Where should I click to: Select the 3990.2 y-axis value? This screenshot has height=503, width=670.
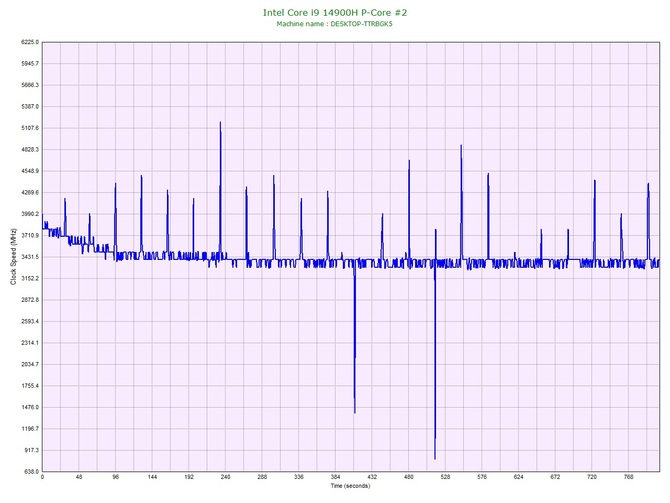[30, 214]
